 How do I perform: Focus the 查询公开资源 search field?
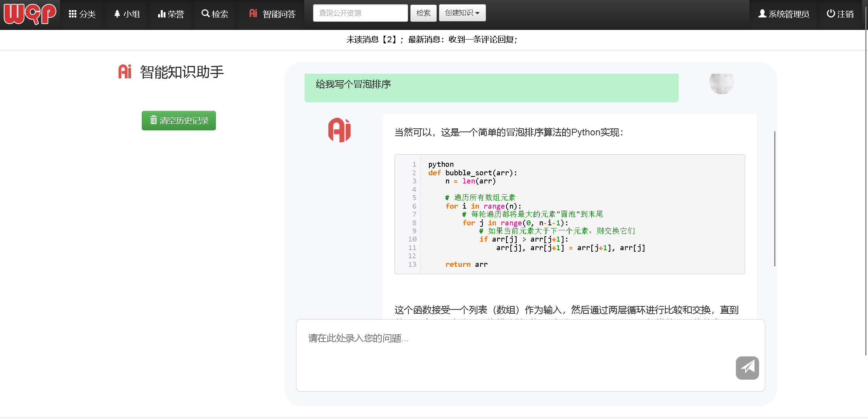click(x=360, y=13)
